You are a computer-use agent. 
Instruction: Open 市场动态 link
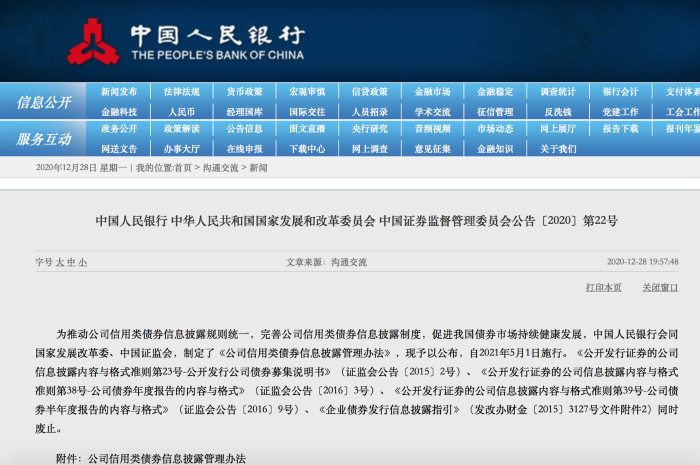click(495, 129)
